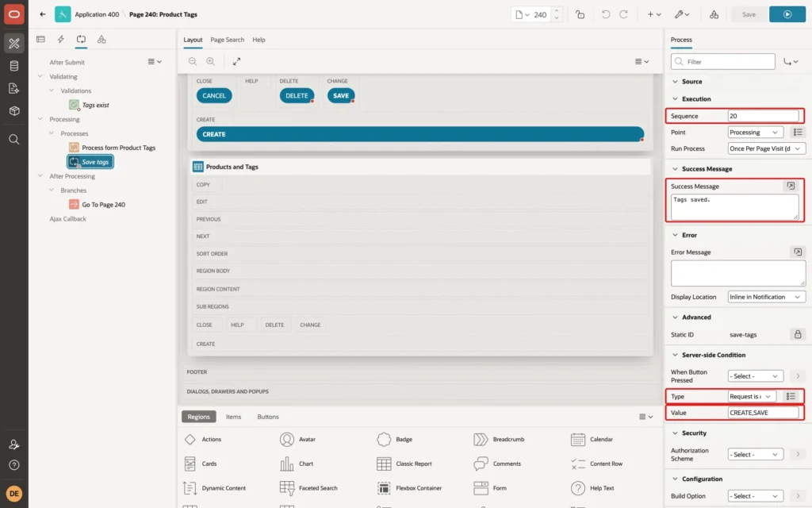Click the Static ID lock icon
Viewport: 812px width, 508px height.
coord(798,334)
